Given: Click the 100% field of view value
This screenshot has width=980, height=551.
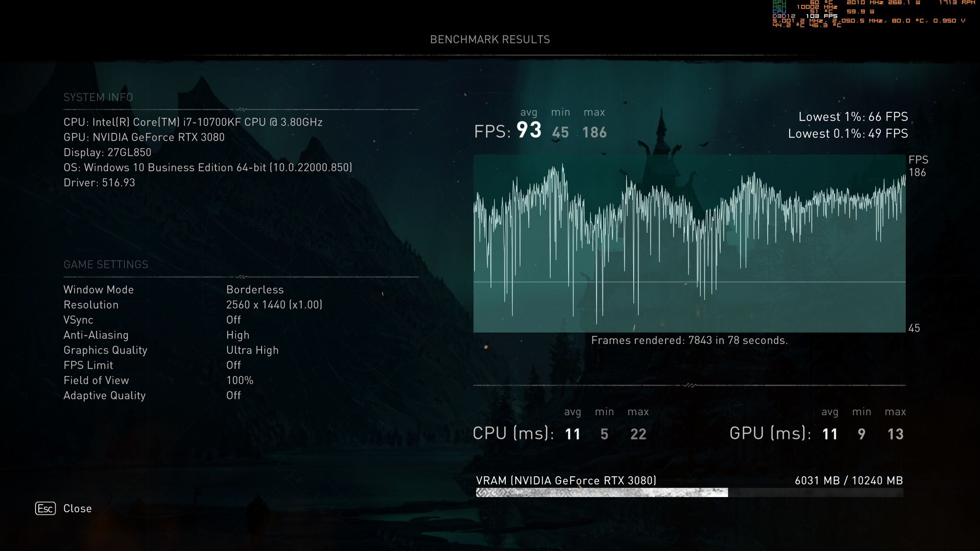Looking at the screenshot, I should point(240,380).
